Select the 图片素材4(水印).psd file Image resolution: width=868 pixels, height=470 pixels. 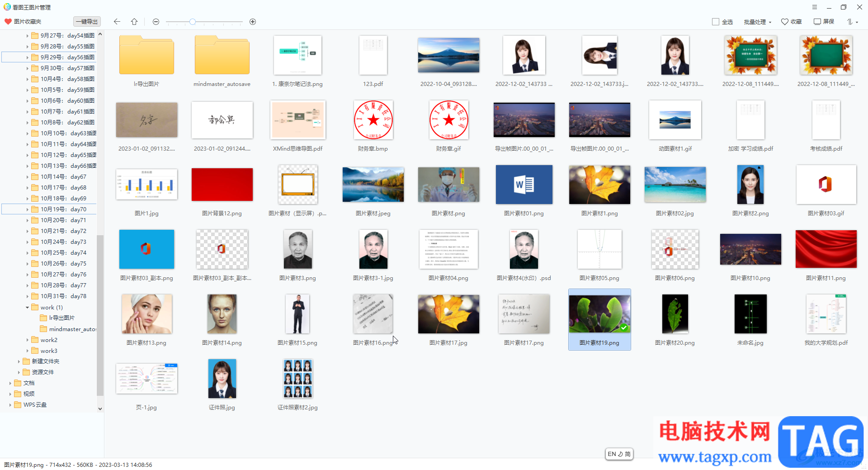tap(524, 249)
